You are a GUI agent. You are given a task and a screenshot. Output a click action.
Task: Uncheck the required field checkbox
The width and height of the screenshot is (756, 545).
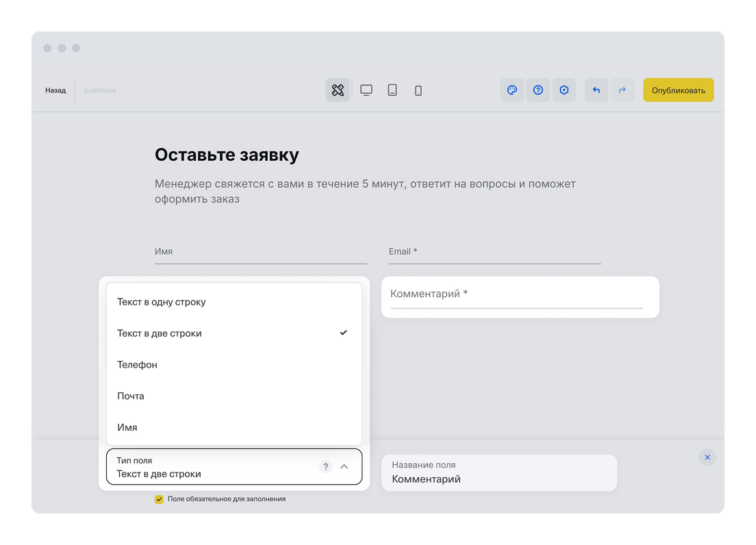click(x=159, y=499)
